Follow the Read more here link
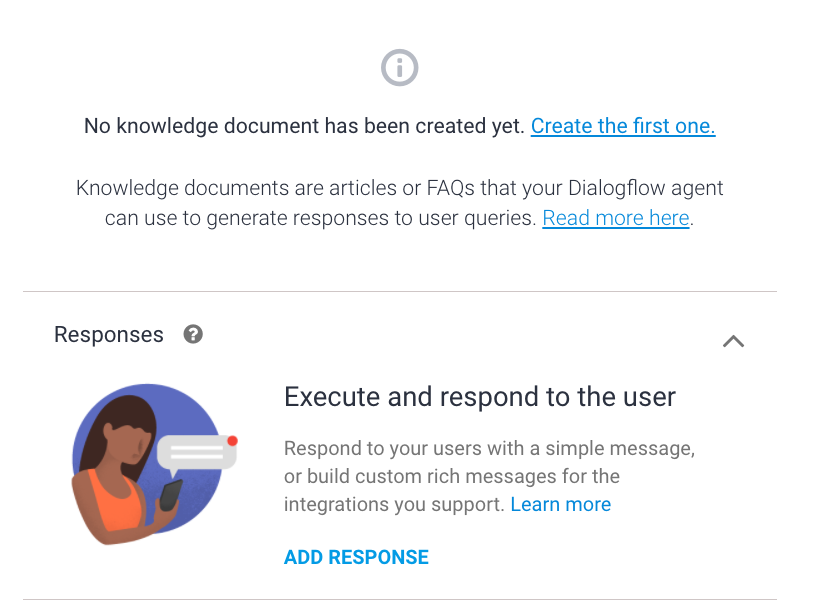This screenshot has height=606, width=813. point(615,218)
